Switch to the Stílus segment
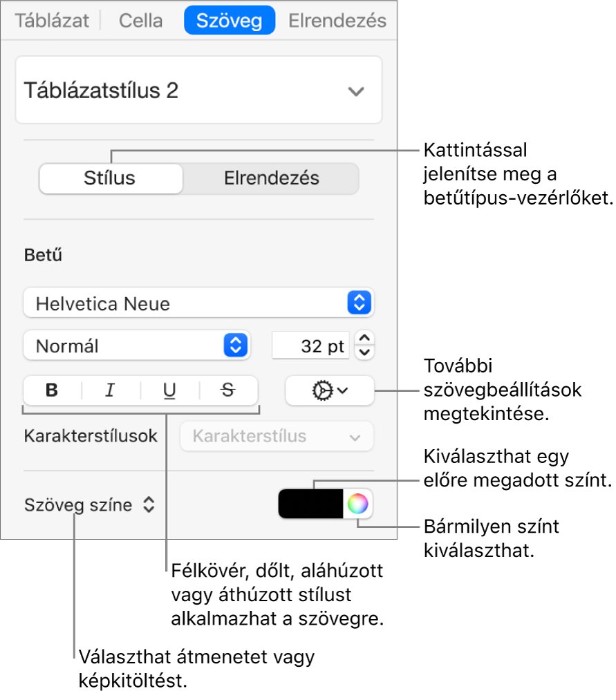Image resolution: width=616 pixels, height=700 pixels. (x=111, y=178)
